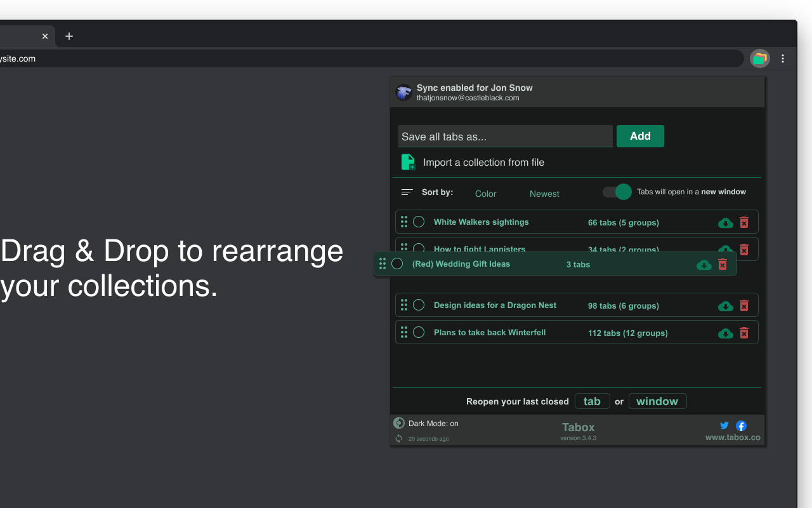
Task: Click the cloud upload icon on White Walkers sightings
Action: tap(725, 223)
